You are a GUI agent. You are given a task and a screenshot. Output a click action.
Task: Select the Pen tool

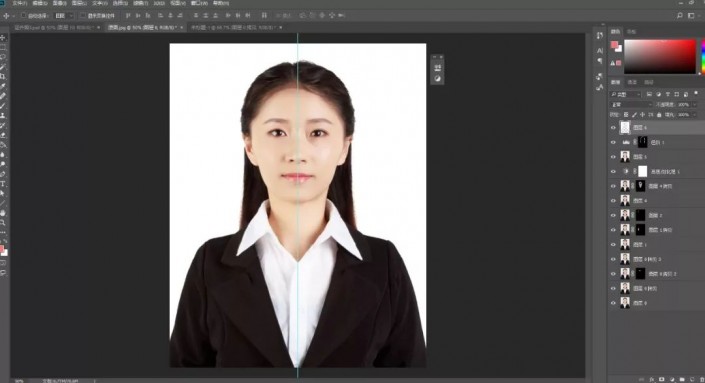click(3, 174)
